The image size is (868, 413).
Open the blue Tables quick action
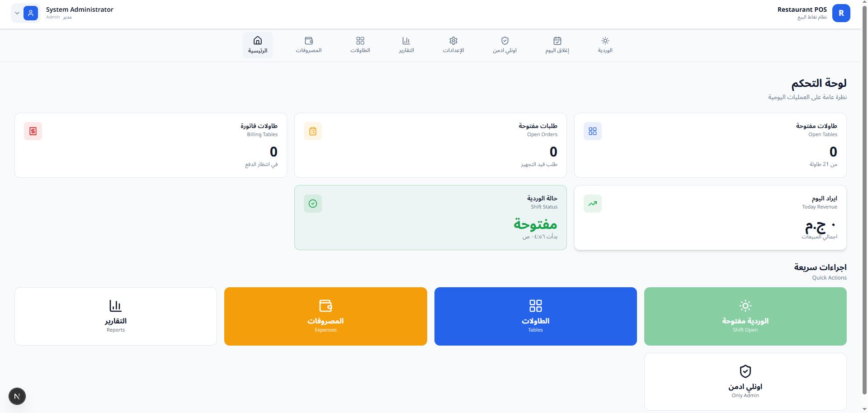[x=535, y=316]
